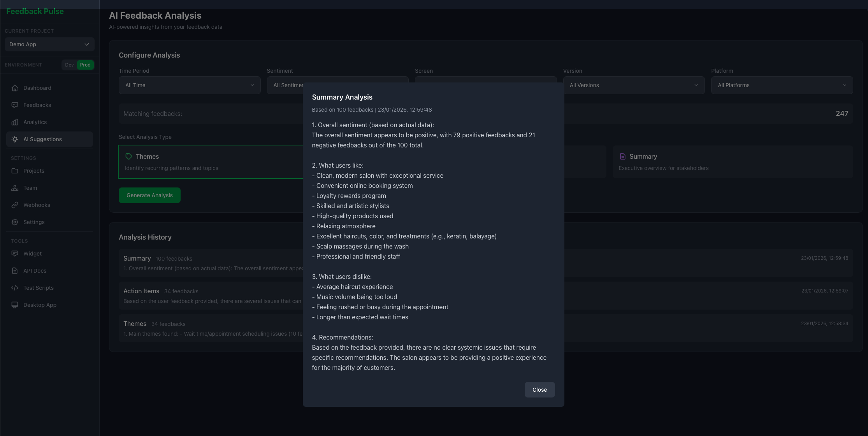
Task: Expand the Demo App project selector
Action: point(49,44)
